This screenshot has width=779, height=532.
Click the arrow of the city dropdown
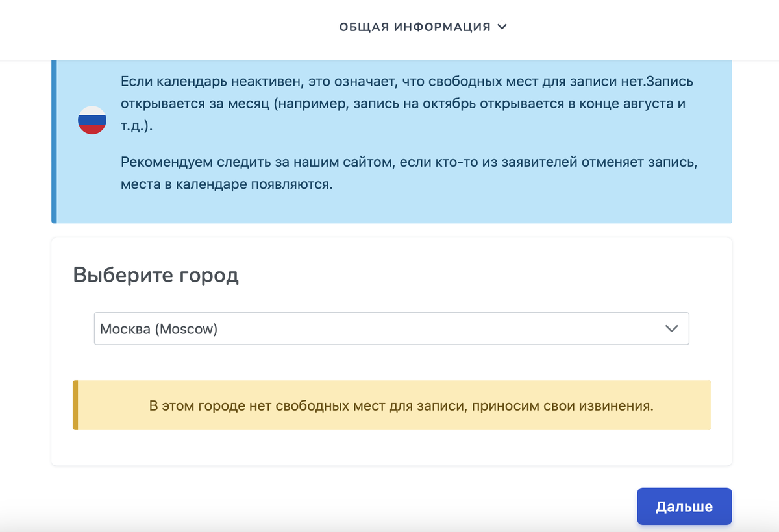(x=672, y=329)
